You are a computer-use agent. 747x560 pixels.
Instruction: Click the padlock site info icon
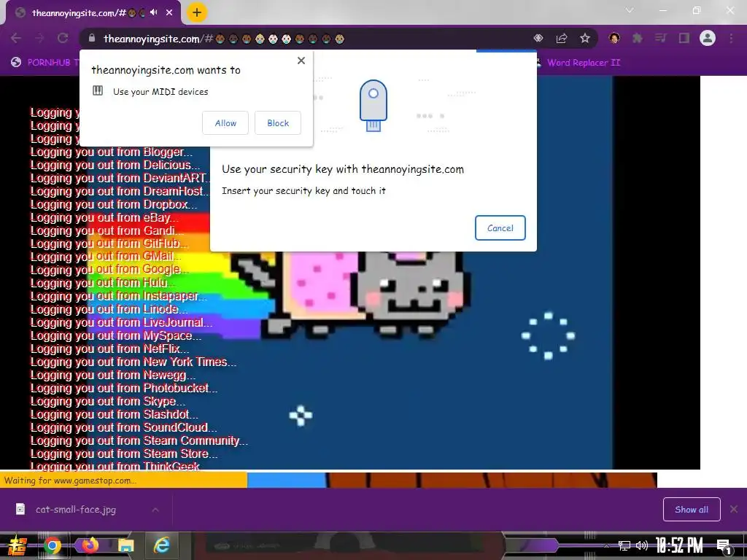tap(92, 38)
